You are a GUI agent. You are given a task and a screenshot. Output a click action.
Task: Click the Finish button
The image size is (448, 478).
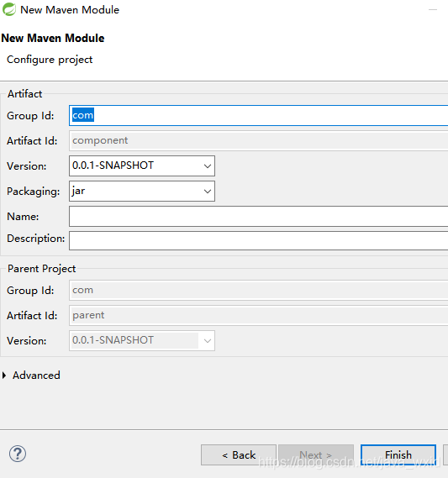(398, 454)
